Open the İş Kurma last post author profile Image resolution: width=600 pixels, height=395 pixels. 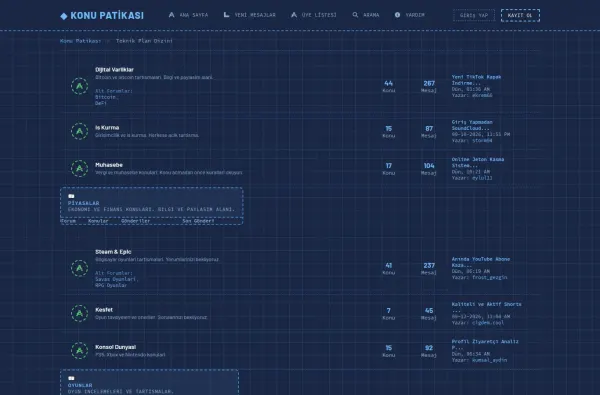482,140
